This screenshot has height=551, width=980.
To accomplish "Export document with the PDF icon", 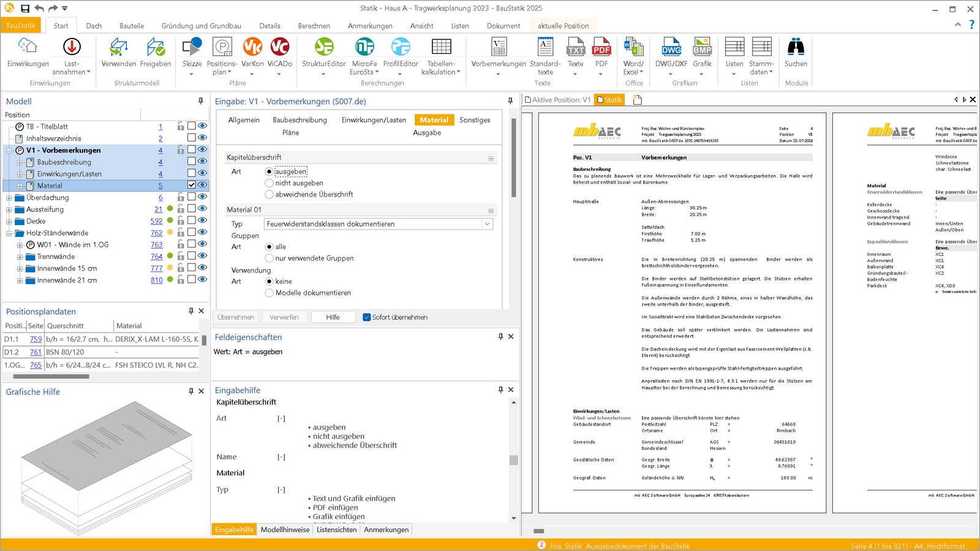I will 601,48.
